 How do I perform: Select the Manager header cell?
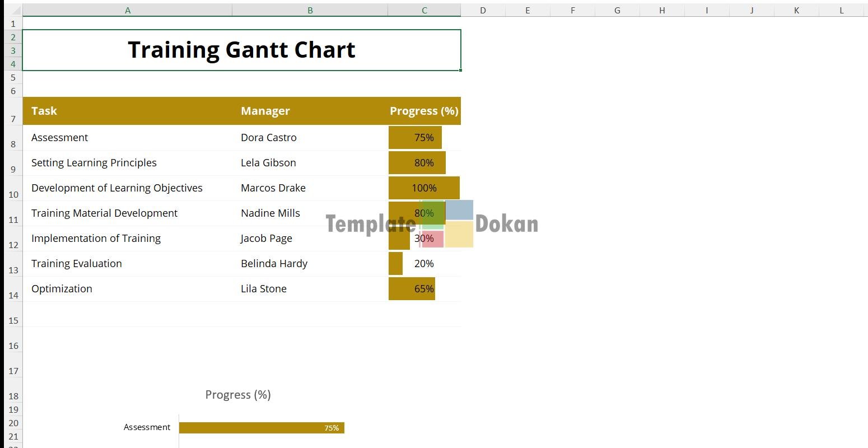(x=310, y=111)
